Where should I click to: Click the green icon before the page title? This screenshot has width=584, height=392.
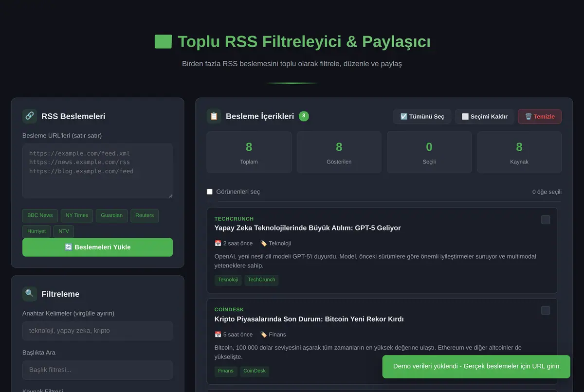[x=163, y=42]
